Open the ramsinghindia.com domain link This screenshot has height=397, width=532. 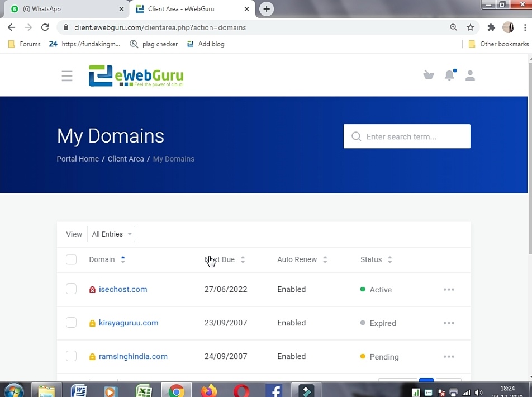pos(133,356)
